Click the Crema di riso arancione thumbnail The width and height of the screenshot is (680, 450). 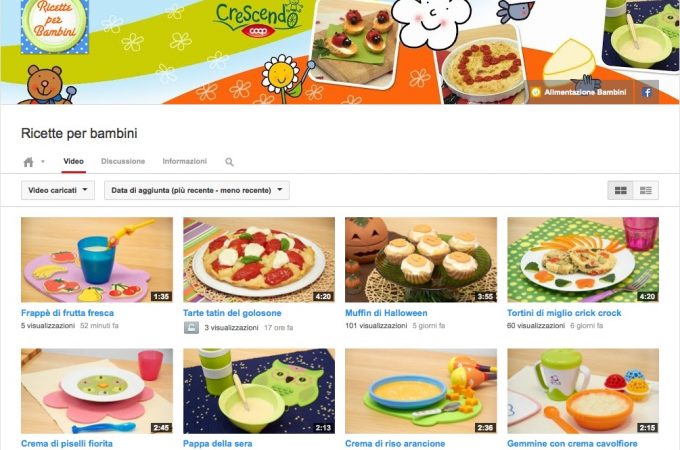click(x=421, y=391)
